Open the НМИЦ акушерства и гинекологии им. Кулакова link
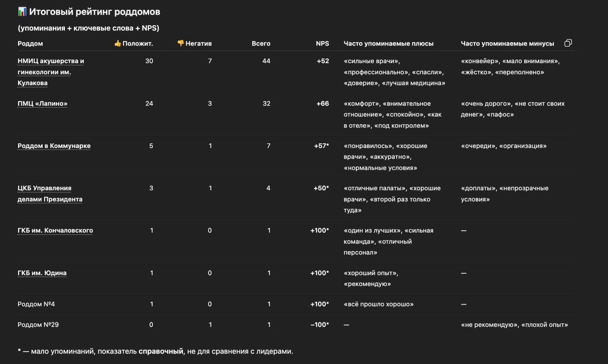 click(51, 72)
